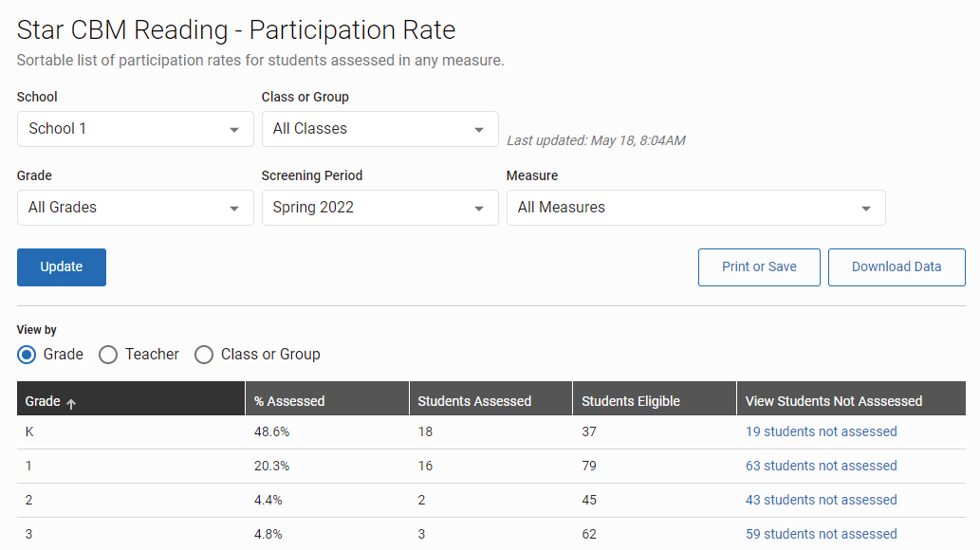Click Download Data button
980x550 pixels.
coord(897,267)
